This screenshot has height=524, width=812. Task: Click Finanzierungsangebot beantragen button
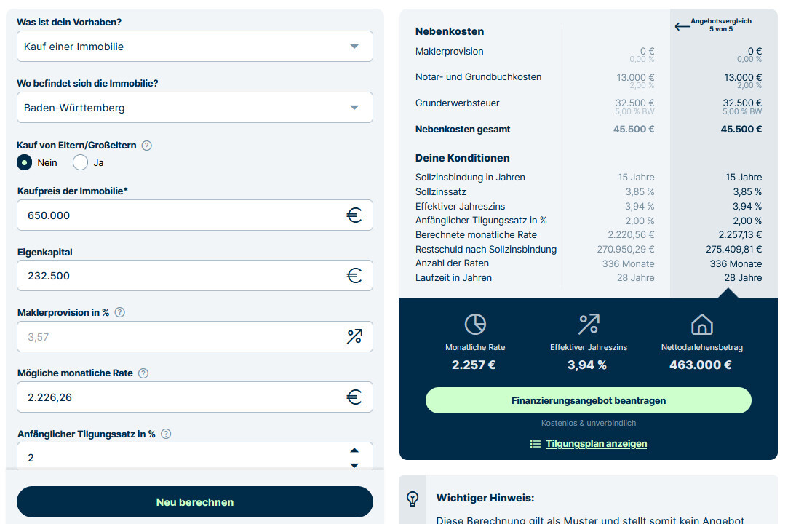click(x=588, y=400)
